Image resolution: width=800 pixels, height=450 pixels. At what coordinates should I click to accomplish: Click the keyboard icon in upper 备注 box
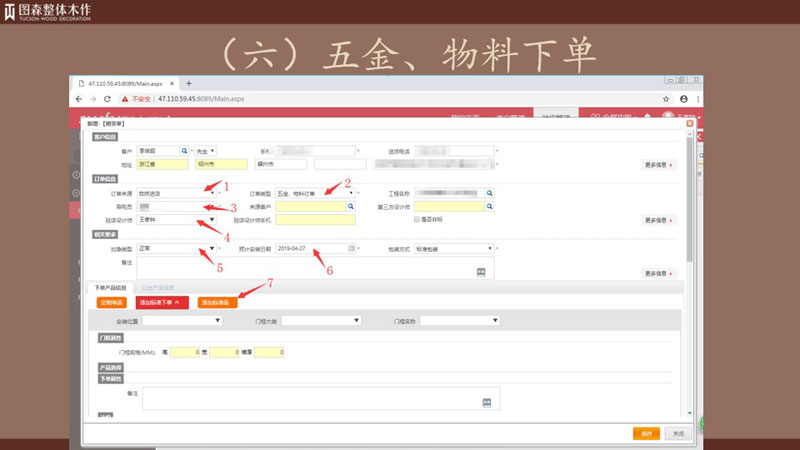point(480,271)
